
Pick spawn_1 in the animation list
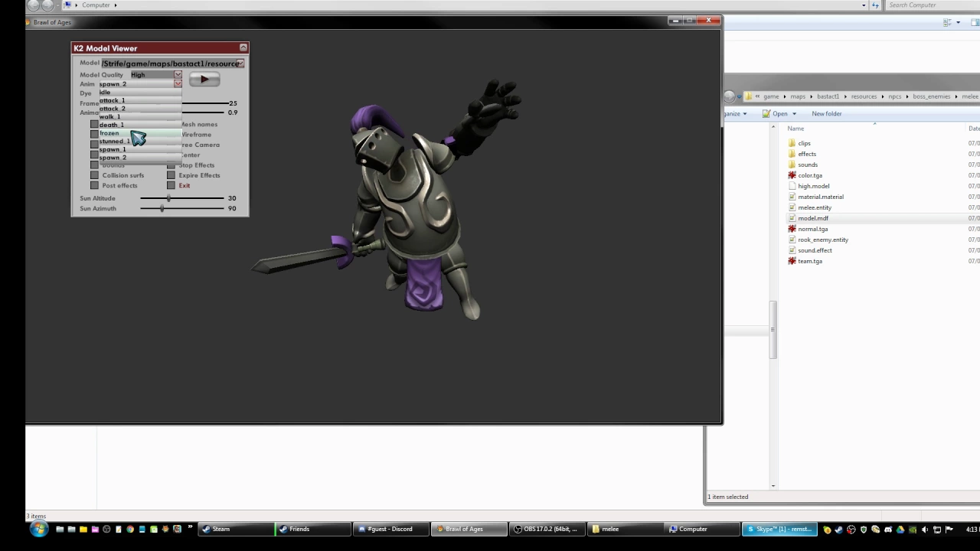point(139,149)
